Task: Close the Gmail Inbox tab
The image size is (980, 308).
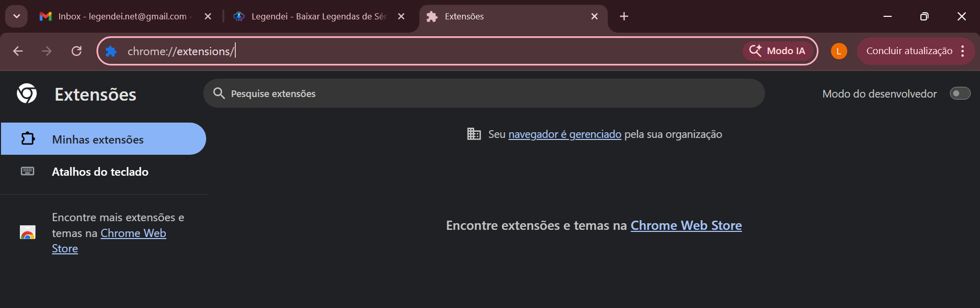Action: click(208, 16)
